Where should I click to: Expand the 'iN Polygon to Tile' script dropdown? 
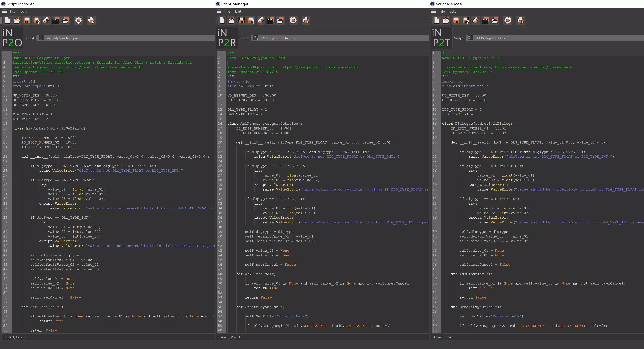click(555, 38)
